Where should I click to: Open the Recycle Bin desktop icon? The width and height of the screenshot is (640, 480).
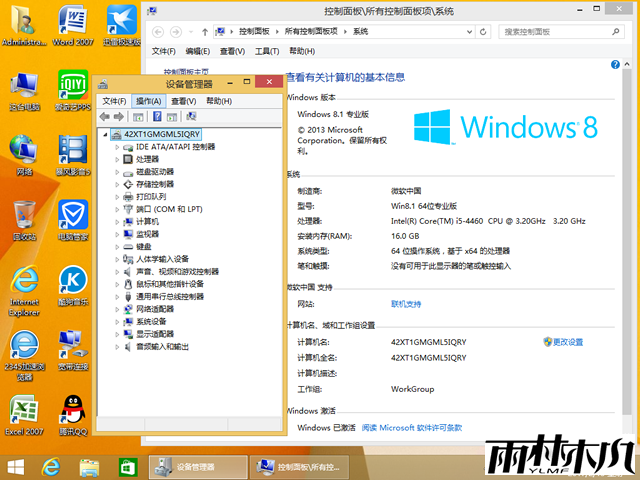(x=24, y=217)
